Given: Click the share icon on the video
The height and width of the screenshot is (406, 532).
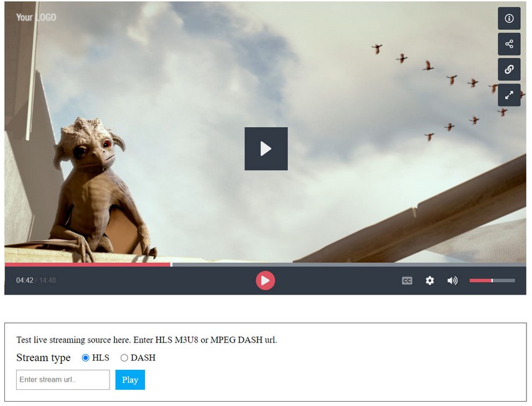Looking at the screenshot, I should tap(509, 44).
